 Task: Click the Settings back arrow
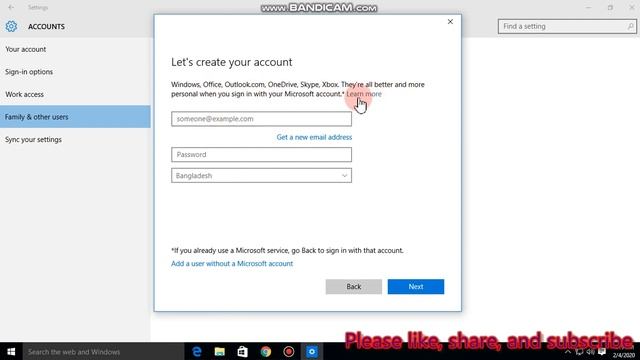coord(11,7)
